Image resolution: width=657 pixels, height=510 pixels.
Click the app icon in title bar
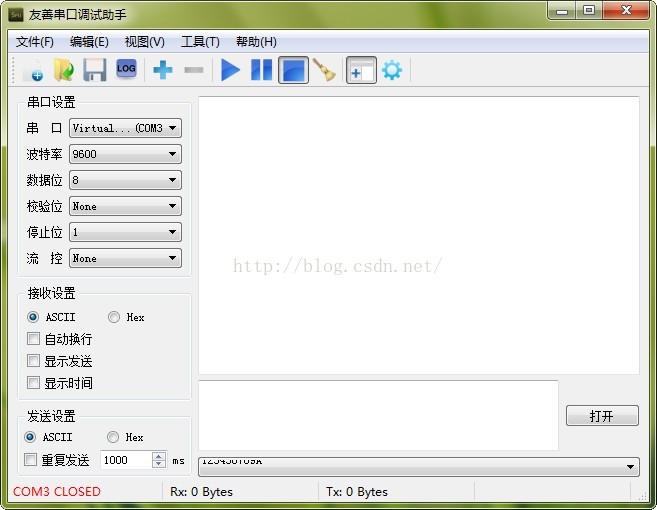[x=16, y=15]
